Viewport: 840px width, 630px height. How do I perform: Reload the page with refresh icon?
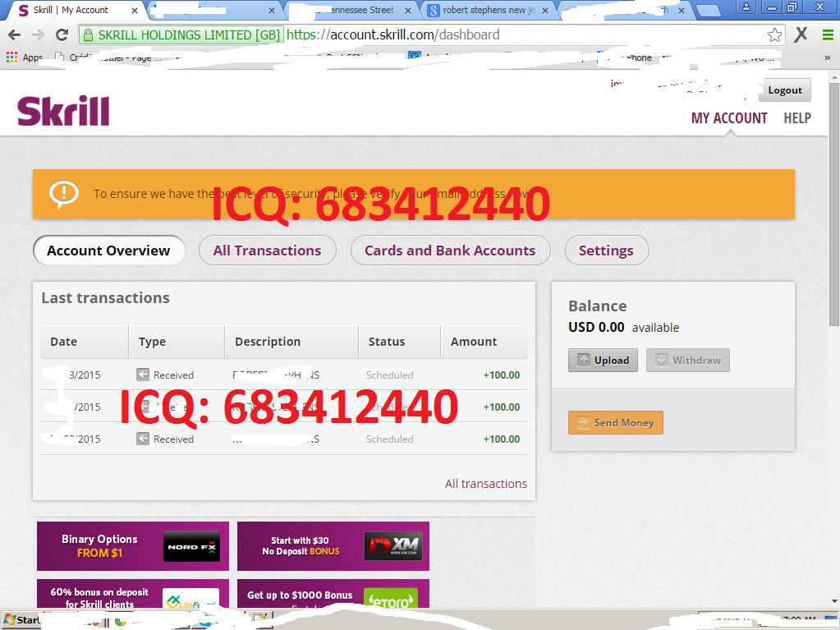62,34
